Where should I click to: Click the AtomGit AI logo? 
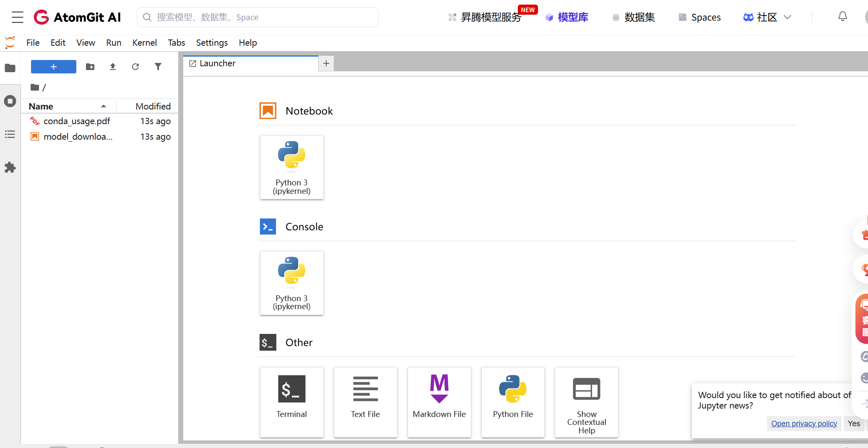[x=77, y=17]
